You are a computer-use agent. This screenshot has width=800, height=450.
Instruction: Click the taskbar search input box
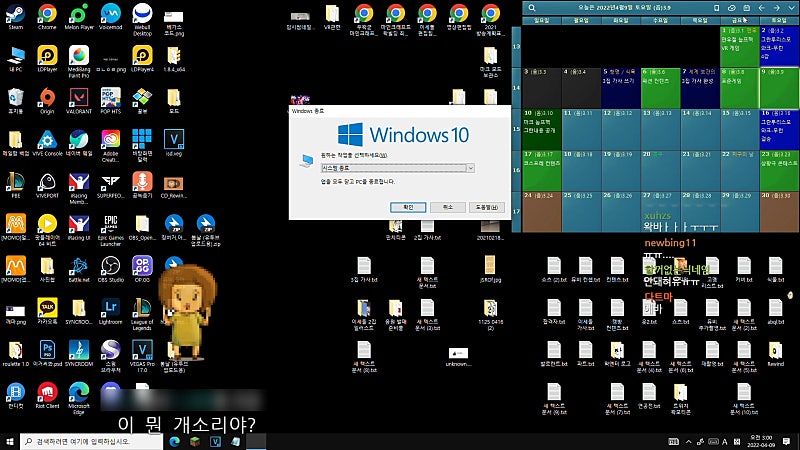point(92,441)
